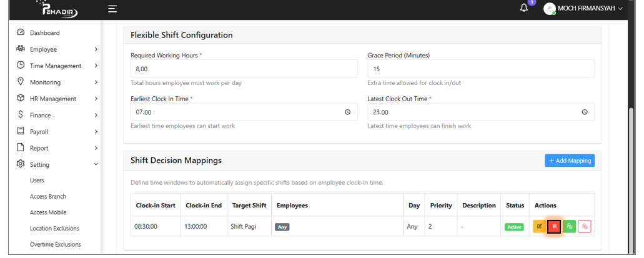Image resolution: width=644 pixels, height=258 pixels.
Task: Open Dashboard from the sidebar
Action: (45, 32)
